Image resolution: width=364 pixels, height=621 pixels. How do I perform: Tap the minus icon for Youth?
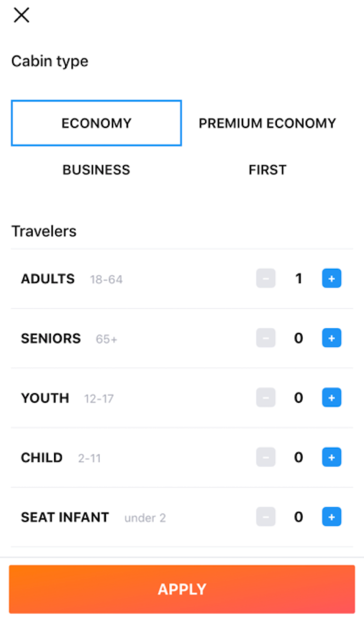click(x=266, y=397)
